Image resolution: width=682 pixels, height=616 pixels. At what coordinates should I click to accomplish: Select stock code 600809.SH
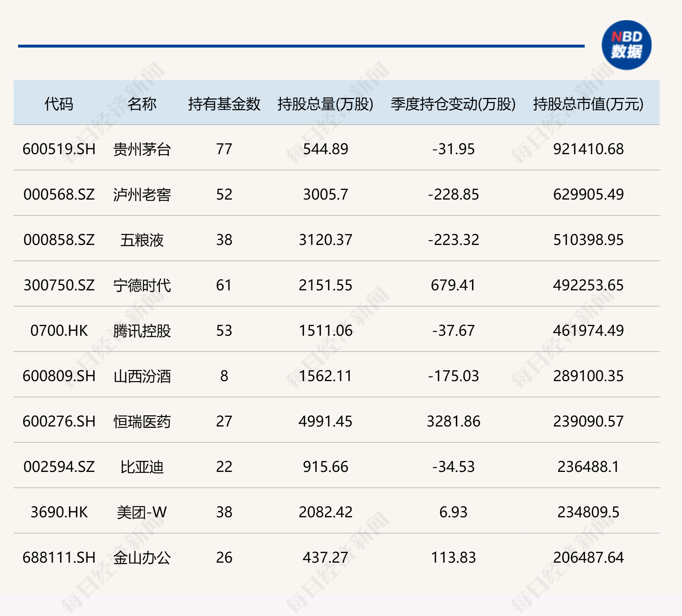[59, 376]
